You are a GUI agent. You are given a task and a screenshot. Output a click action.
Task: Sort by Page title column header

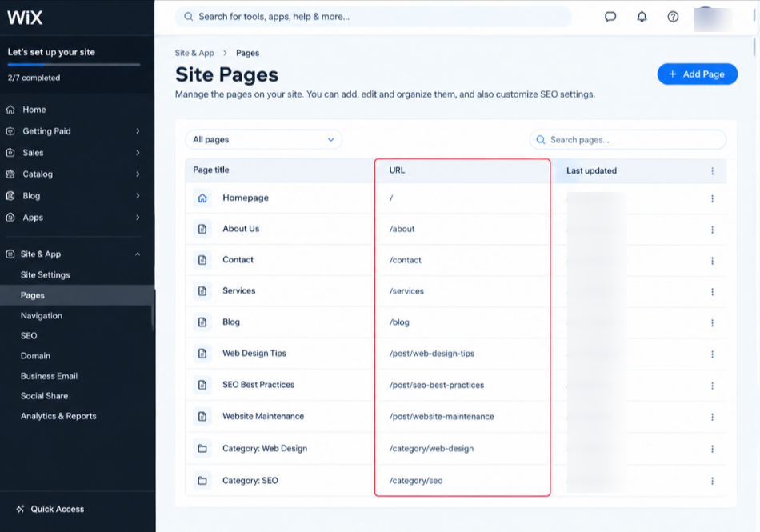(x=211, y=170)
